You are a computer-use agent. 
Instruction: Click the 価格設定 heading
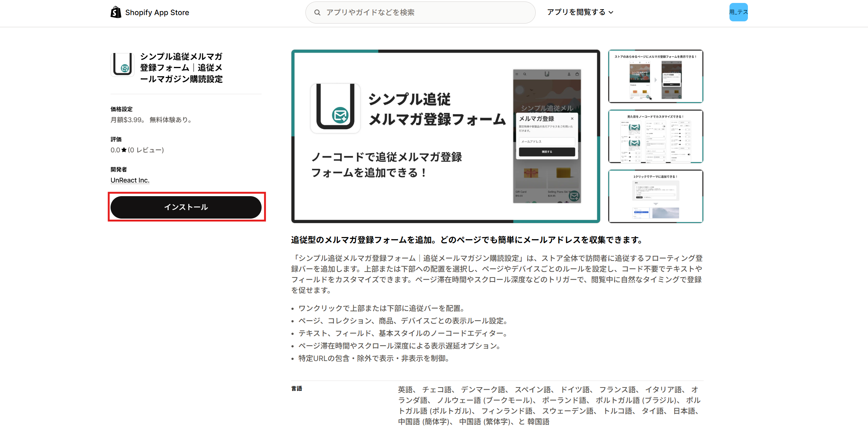(x=122, y=109)
